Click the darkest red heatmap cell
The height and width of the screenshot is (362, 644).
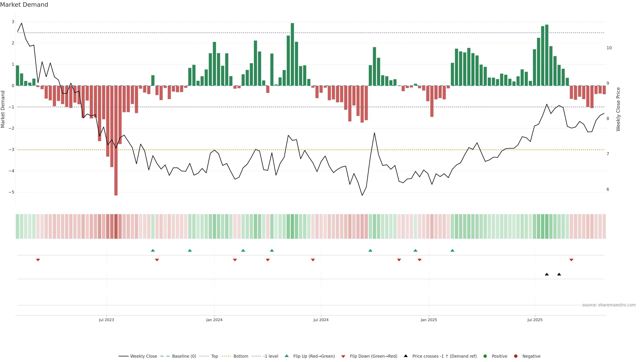[116, 226]
